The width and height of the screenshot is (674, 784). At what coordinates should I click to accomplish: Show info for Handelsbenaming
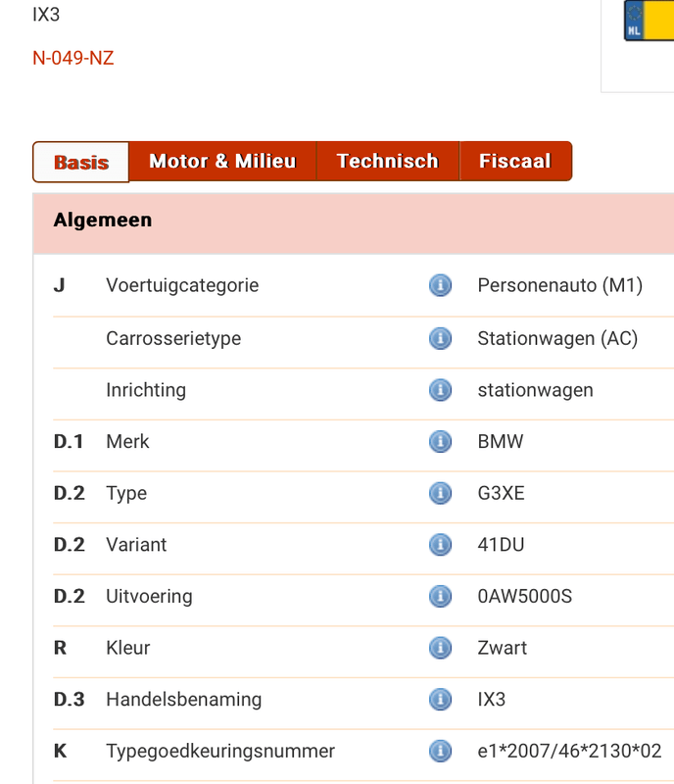pos(441,700)
